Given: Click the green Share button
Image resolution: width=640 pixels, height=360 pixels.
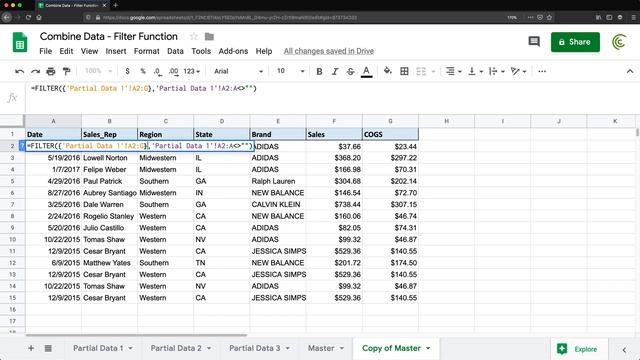Looking at the screenshot, I should (x=575, y=42).
